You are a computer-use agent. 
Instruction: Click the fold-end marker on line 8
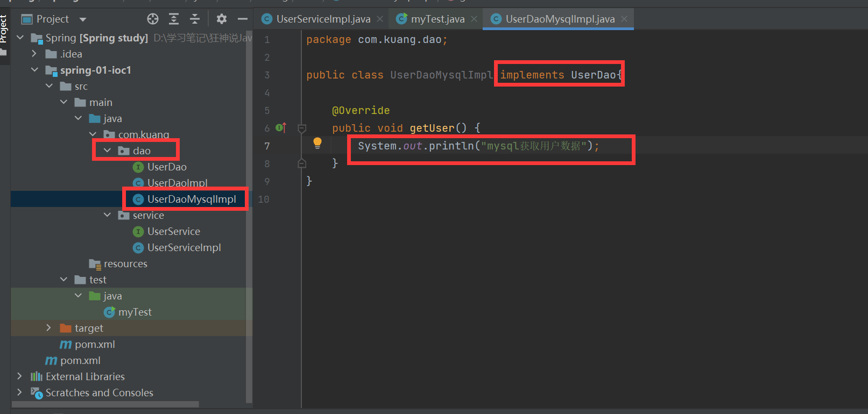coord(302,163)
